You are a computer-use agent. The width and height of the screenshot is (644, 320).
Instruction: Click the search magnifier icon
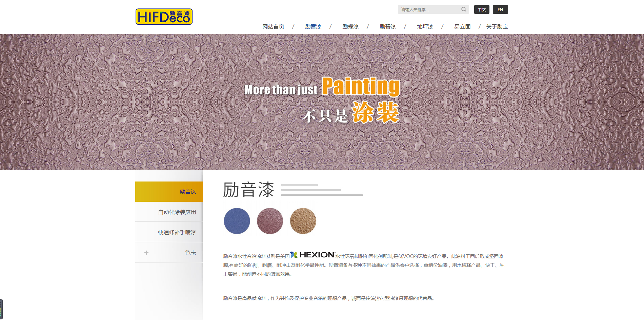click(x=463, y=9)
